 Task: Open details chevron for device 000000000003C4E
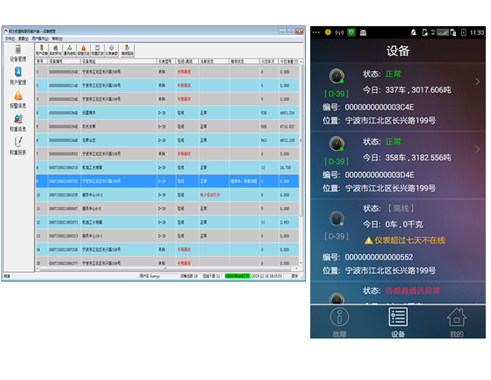tap(478, 81)
